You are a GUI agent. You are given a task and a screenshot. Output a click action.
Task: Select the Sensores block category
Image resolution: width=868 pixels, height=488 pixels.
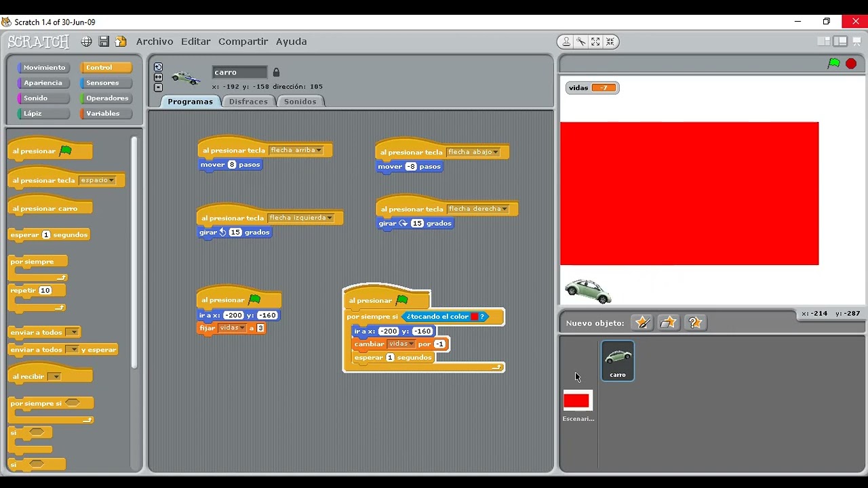click(x=106, y=83)
